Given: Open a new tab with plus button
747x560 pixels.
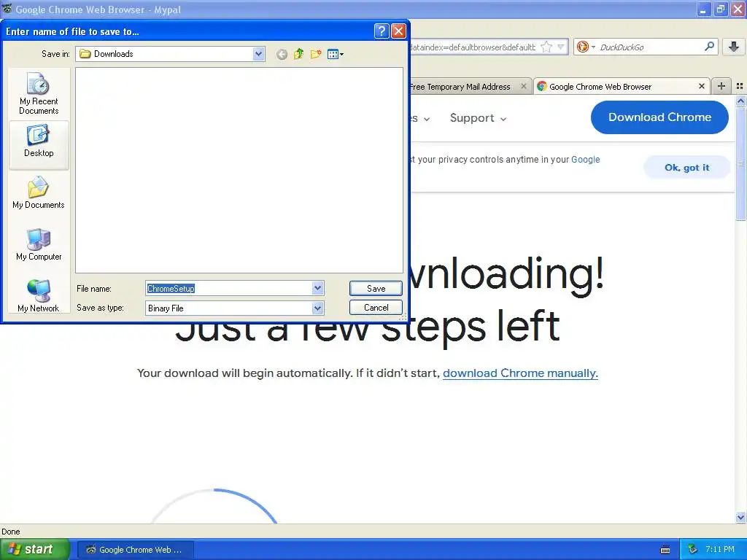Looking at the screenshot, I should pos(721,86).
